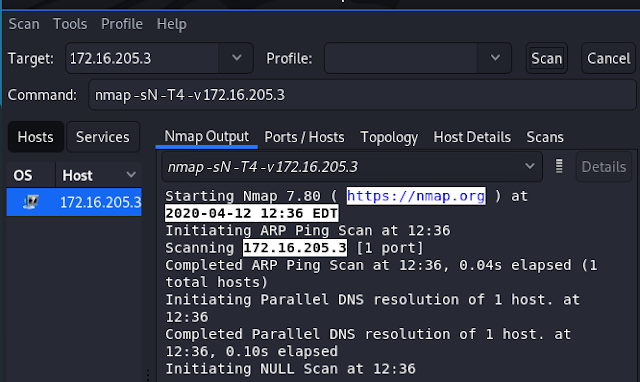This screenshot has height=382, width=640.
Task: Click the Cancel button
Action: (608, 58)
